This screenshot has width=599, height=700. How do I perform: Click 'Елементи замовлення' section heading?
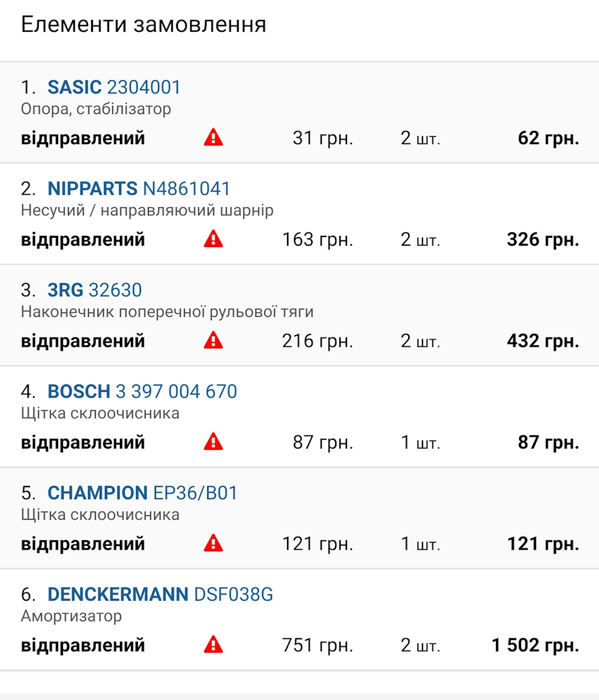pos(144,25)
